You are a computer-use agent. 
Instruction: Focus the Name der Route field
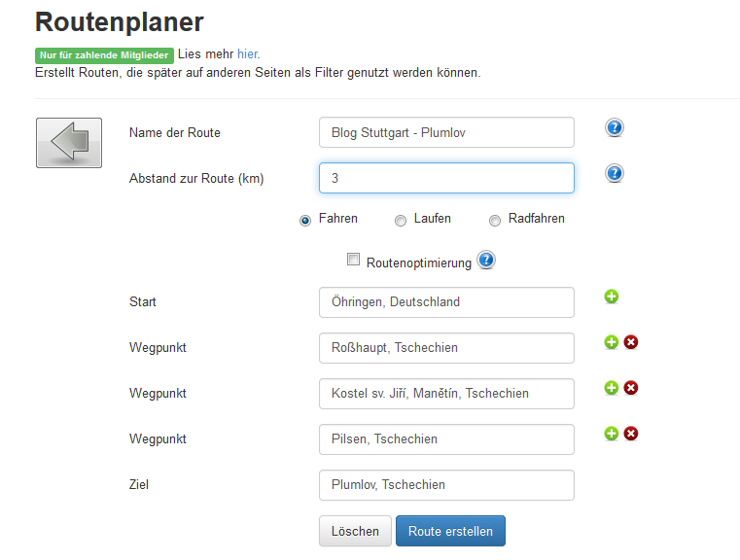pos(446,132)
